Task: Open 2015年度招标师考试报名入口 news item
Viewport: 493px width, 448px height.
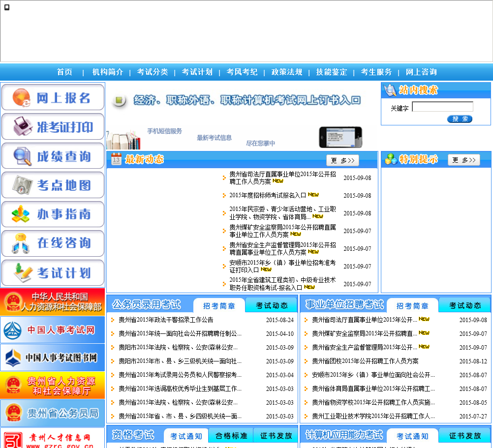Action: click(268, 195)
